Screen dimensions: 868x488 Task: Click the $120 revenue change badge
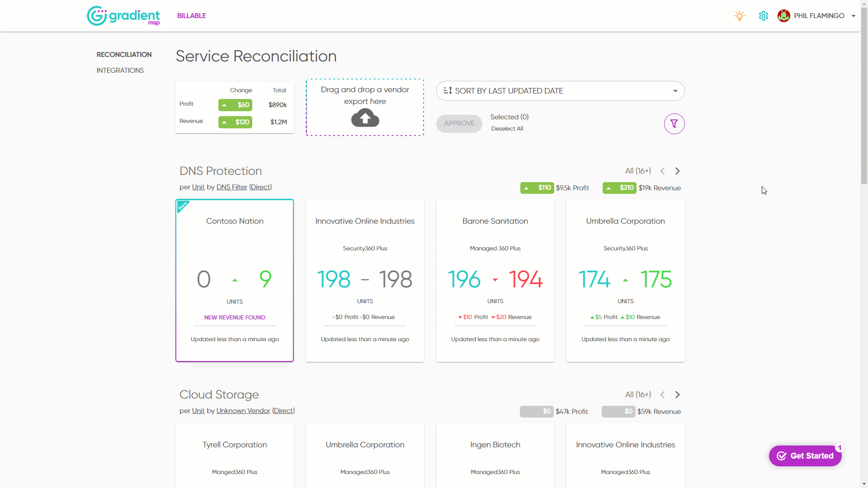[235, 122]
